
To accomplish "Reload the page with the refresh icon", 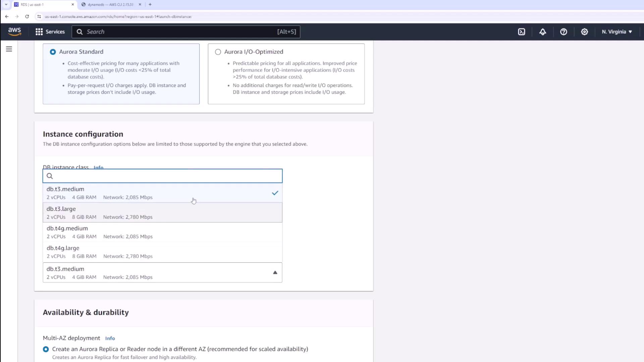I will (27, 16).
